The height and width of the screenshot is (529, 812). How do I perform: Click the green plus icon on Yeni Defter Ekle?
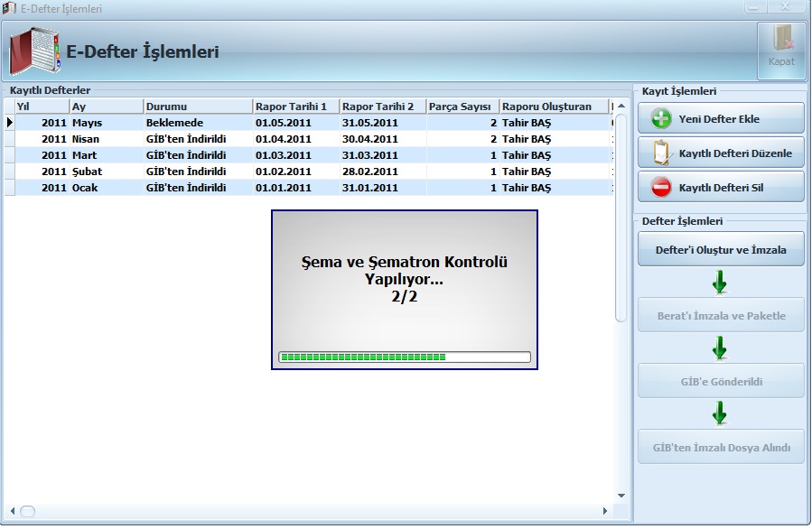point(661,118)
